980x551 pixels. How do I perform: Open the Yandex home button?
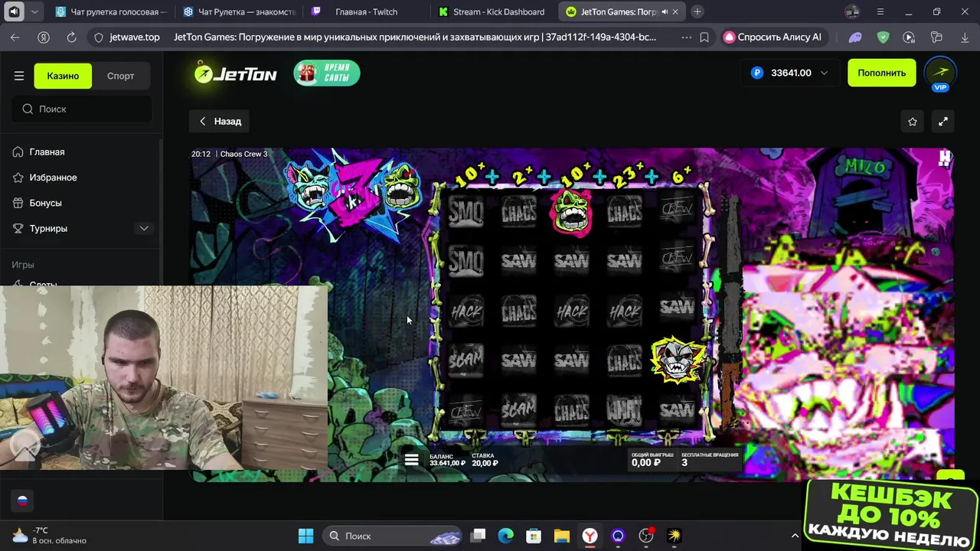(44, 37)
